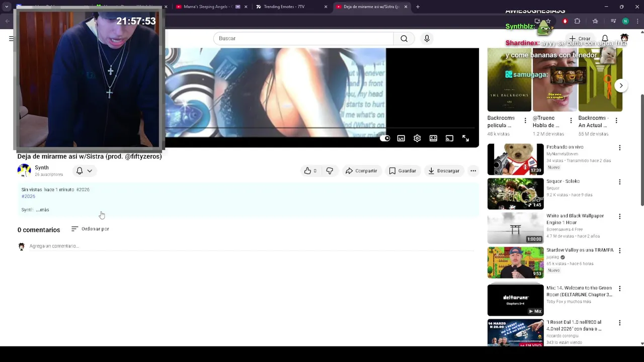Click the red extension icon in toolbar

point(565,21)
